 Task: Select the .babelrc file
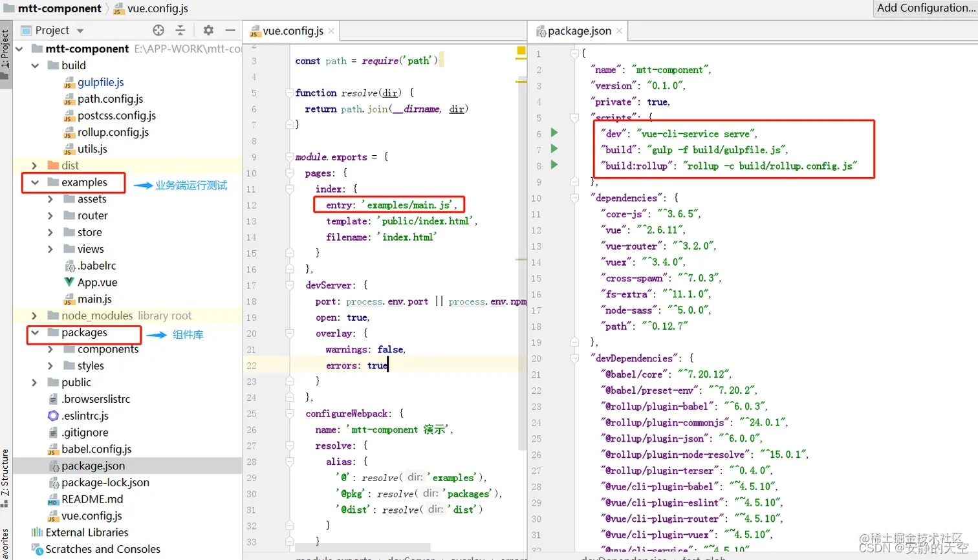coord(96,266)
